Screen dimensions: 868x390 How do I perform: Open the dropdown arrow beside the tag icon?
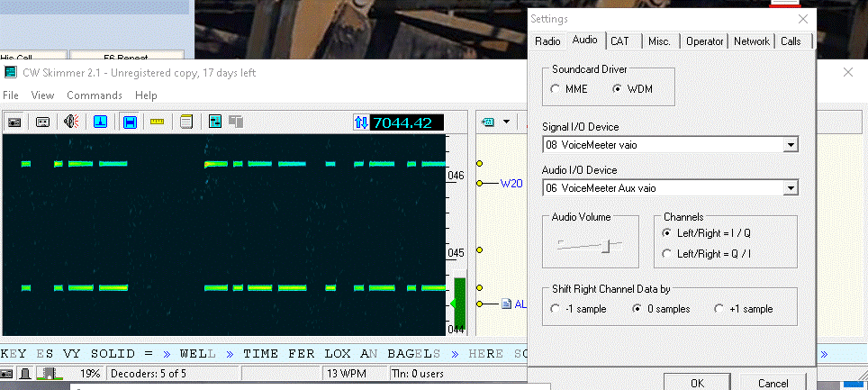[x=507, y=122]
